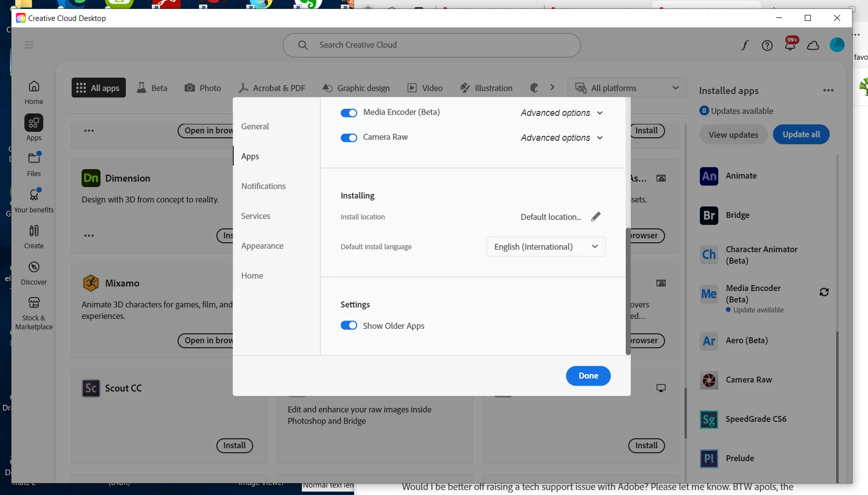Open Stock & Marketplace in sidebar
Screen dimensions: 868x495
(x=34, y=313)
